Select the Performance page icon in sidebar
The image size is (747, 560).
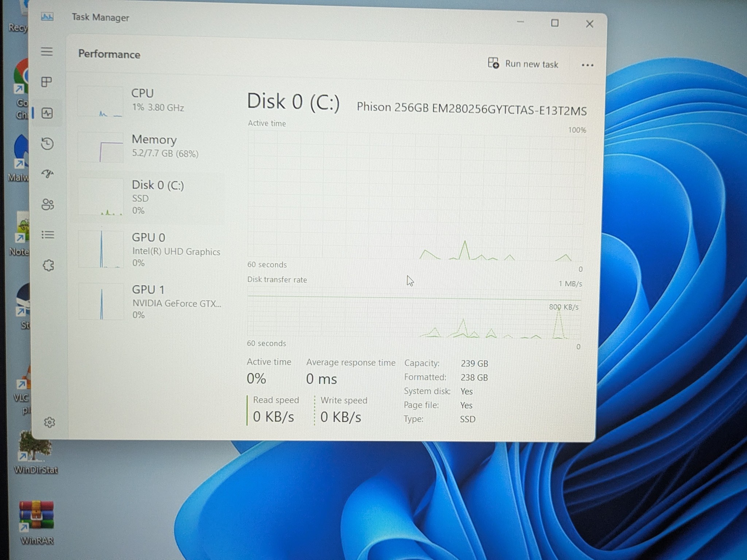pos(47,113)
